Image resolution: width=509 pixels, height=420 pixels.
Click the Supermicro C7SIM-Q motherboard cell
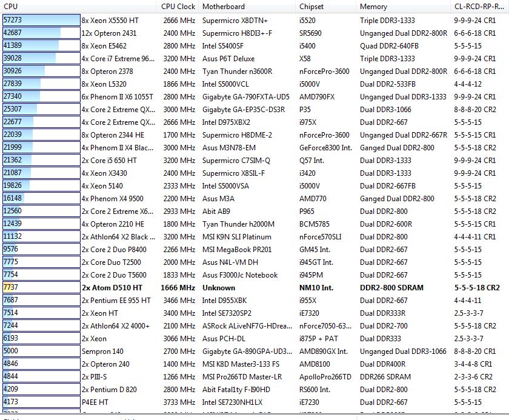click(236, 161)
